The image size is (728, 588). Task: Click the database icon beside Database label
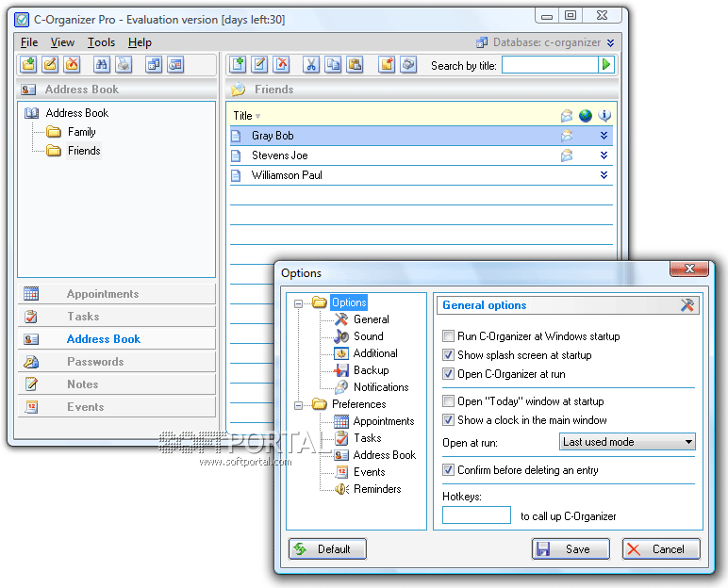pyautogui.click(x=482, y=42)
